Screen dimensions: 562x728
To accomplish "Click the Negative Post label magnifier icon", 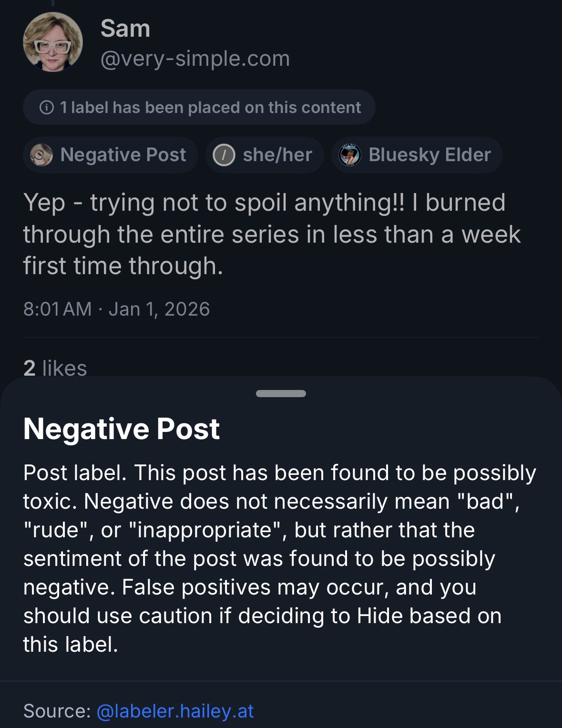I will pyautogui.click(x=42, y=155).
